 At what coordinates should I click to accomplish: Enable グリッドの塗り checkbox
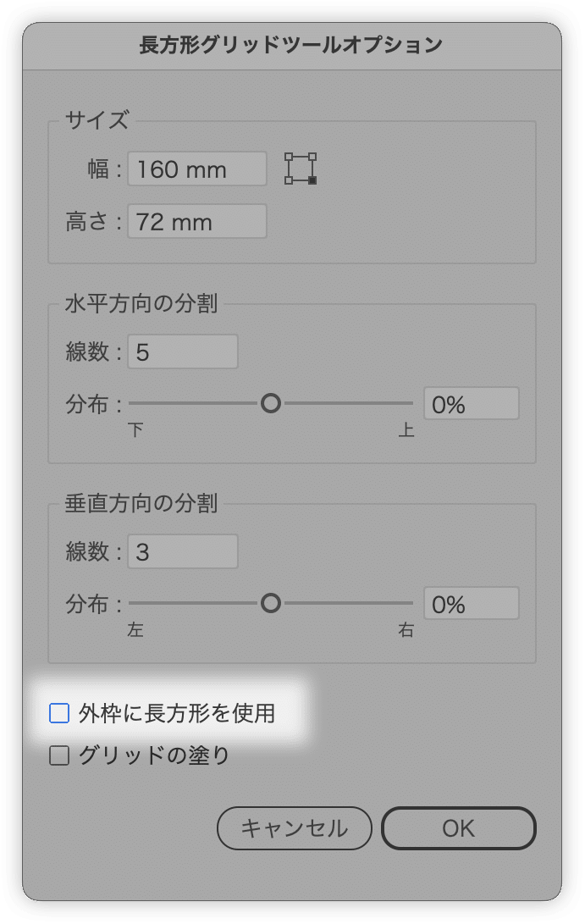[59, 755]
